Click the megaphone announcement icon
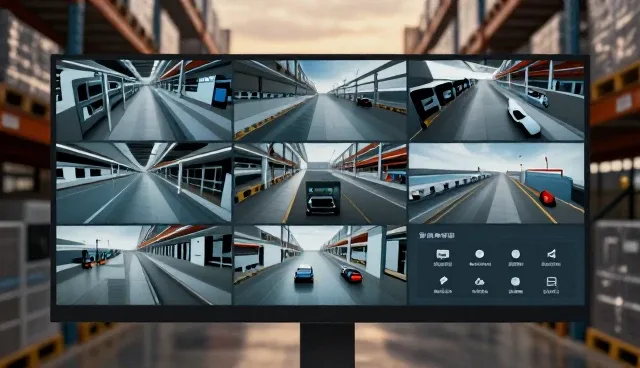 [551, 254]
